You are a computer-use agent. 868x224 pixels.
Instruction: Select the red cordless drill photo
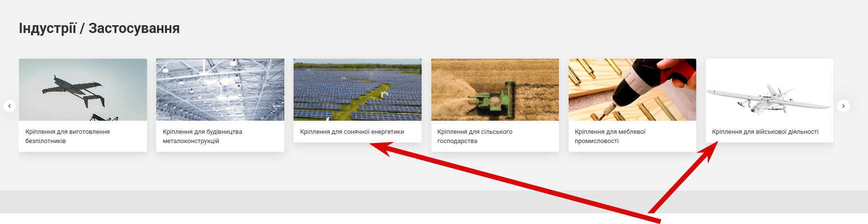pyautogui.click(x=632, y=90)
